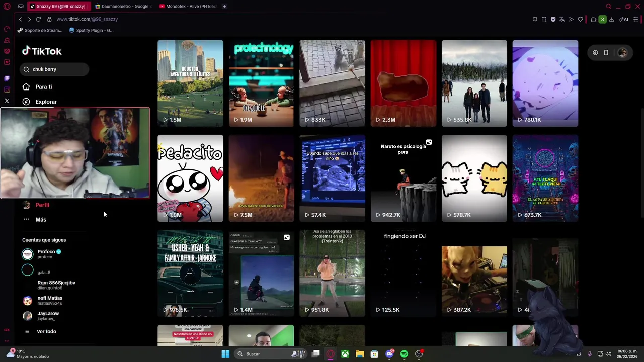The width and height of the screenshot is (644, 362).
Task: Open the Soporte de Steam bookmark
Action: [x=40, y=30]
